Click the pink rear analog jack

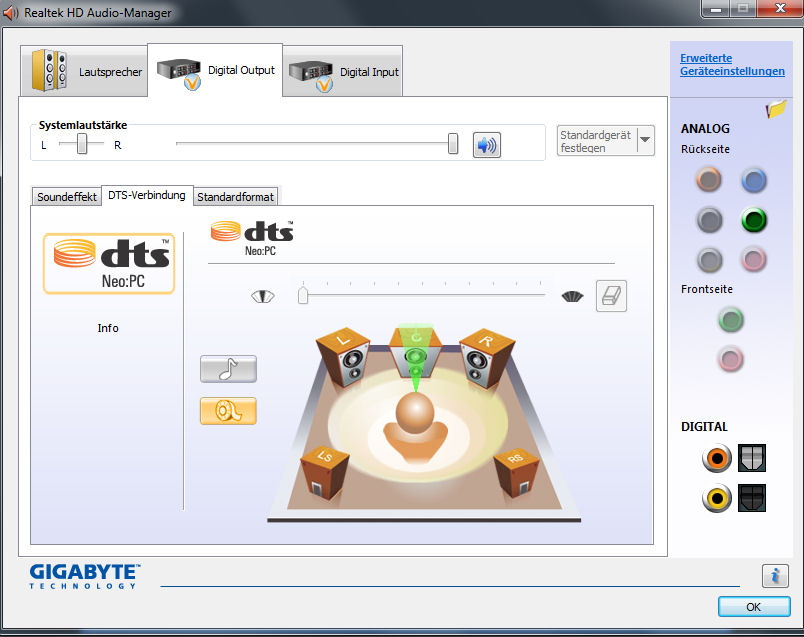tap(754, 259)
